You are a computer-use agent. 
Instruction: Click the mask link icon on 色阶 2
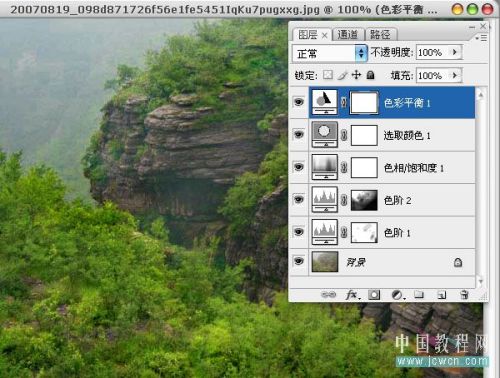pyautogui.click(x=344, y=200)
